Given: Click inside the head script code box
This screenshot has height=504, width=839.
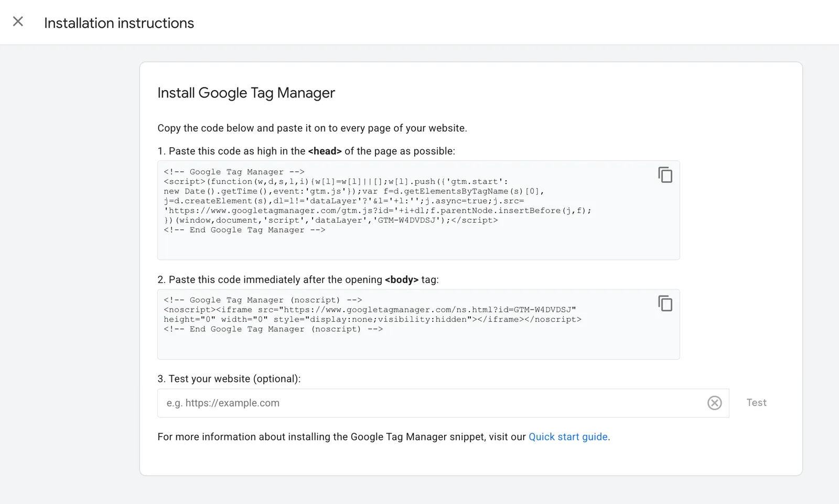Looking at the screenshot, I should (x=418, y=210).
